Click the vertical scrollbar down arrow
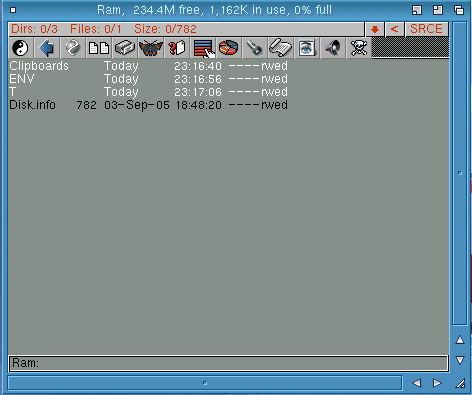 [x=460, y=360]
